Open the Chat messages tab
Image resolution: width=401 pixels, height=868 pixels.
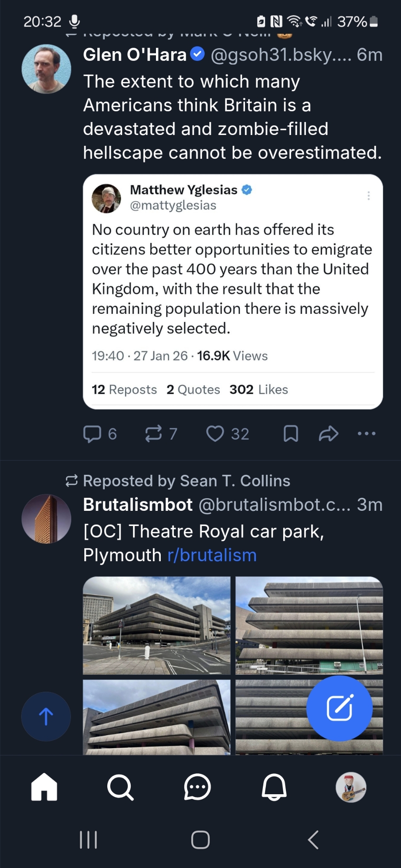pos(197,787)
